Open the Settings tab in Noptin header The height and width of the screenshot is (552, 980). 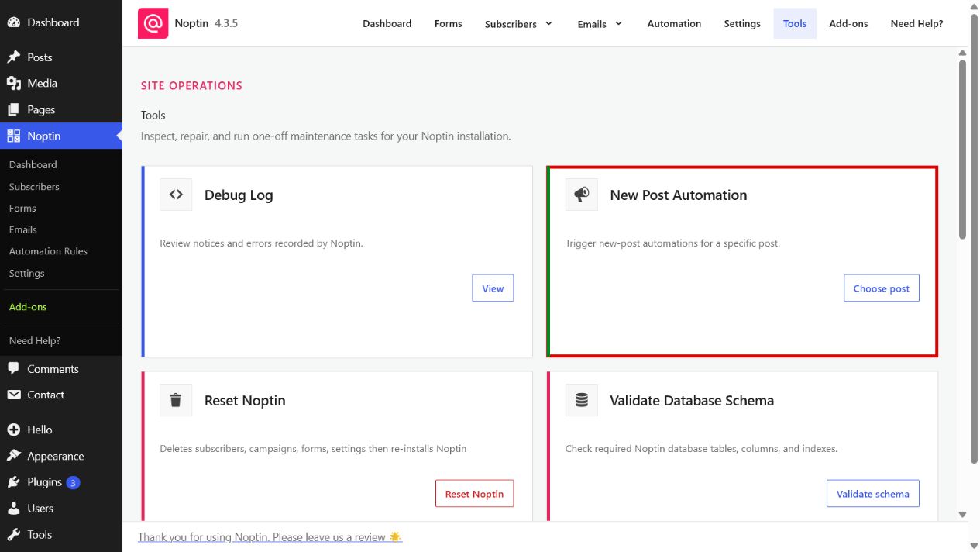point(742,23)
